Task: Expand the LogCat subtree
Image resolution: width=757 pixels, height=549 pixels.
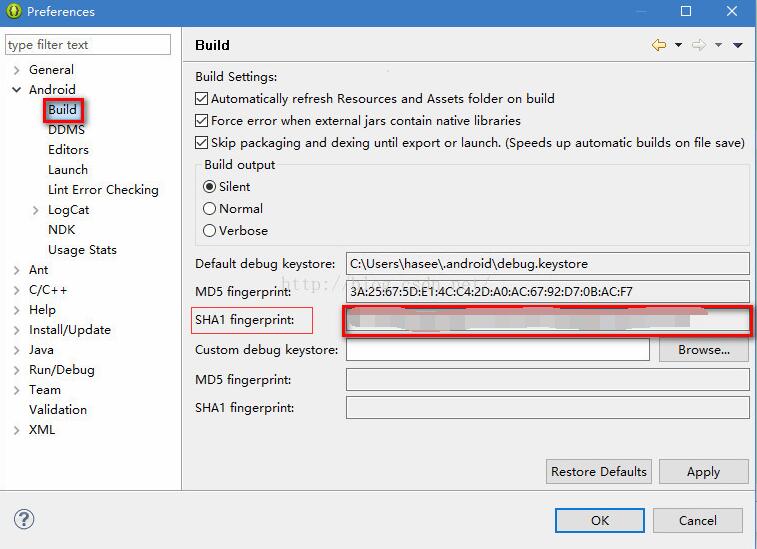Action: pyautogui.click(x=36, y=210)
